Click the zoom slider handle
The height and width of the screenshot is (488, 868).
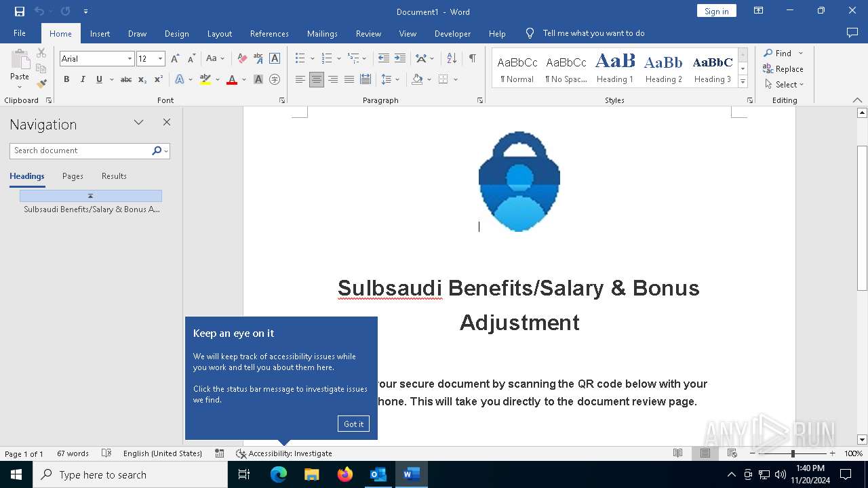[793, 453]
